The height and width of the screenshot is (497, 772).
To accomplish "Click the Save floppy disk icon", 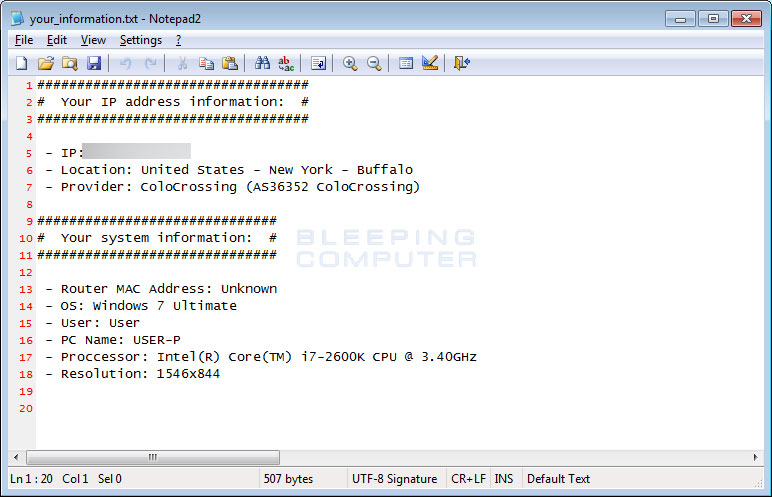I will tap(94, 63).
